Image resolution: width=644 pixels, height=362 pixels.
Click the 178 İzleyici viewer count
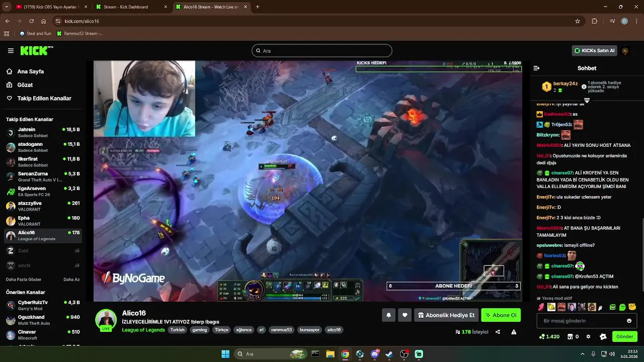pyautogui.click(x=472, y=332)
